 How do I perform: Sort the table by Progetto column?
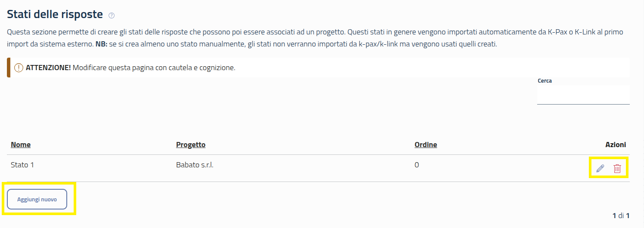click(x=191, y=145)
